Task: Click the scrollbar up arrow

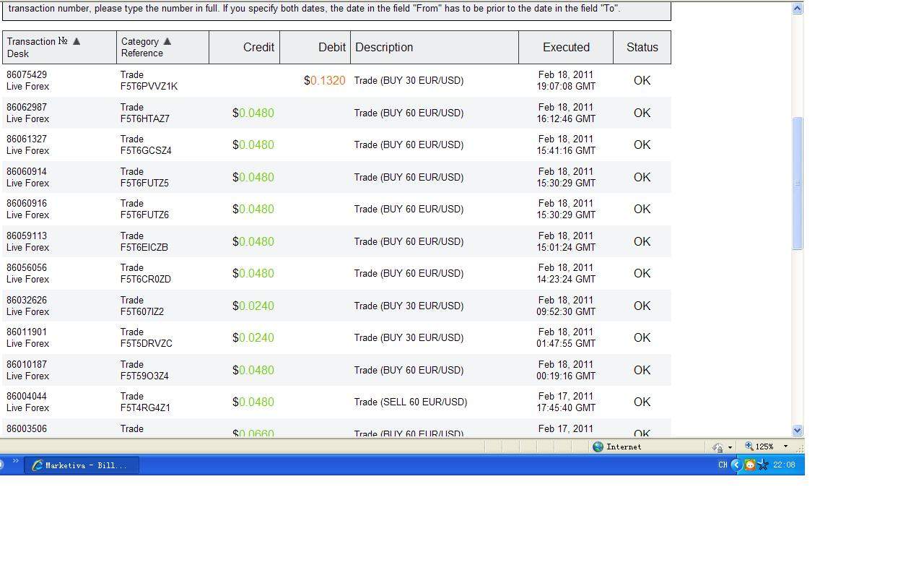Action: [797, 9]
